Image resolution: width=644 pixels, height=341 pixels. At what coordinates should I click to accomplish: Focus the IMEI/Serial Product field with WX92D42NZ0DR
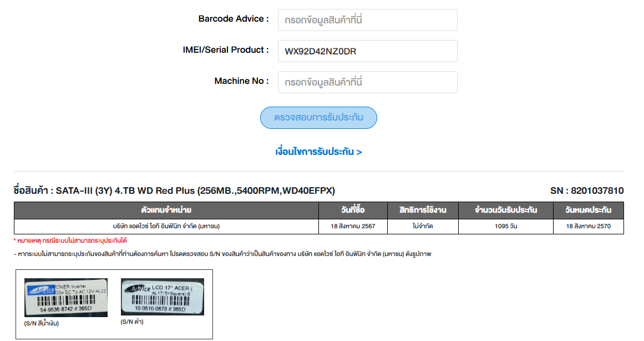(368, 51)
